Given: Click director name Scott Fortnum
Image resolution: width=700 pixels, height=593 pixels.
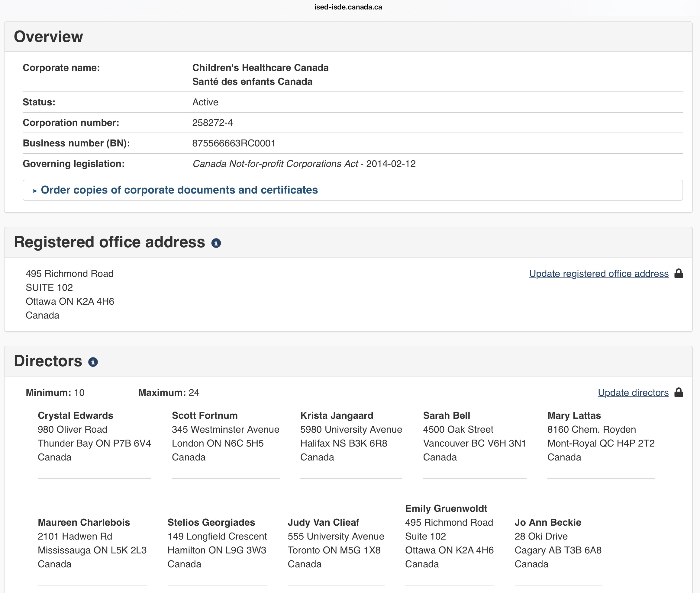Looking at the screenshot, I should click(205, 415).
